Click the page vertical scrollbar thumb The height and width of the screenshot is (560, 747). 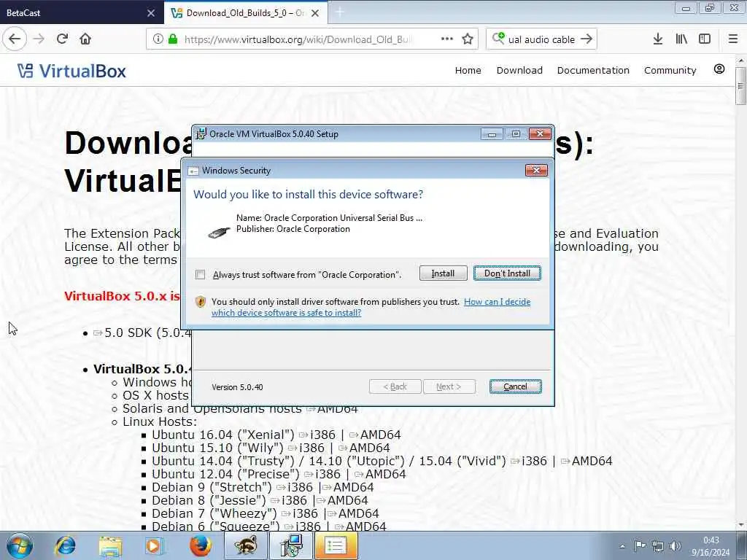740,85
